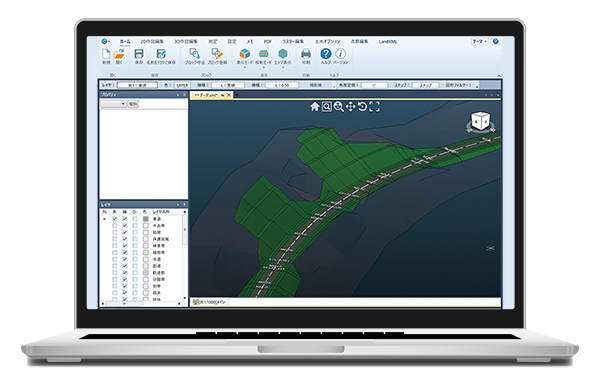Toggle third-column checkbox in cyan-swatch layer row

[135, 259]
